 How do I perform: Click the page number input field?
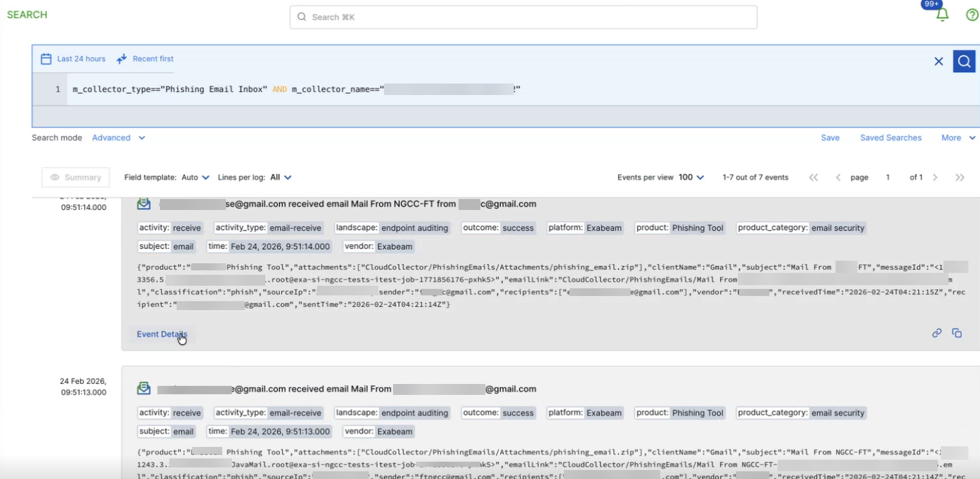[x=888, y=177]
